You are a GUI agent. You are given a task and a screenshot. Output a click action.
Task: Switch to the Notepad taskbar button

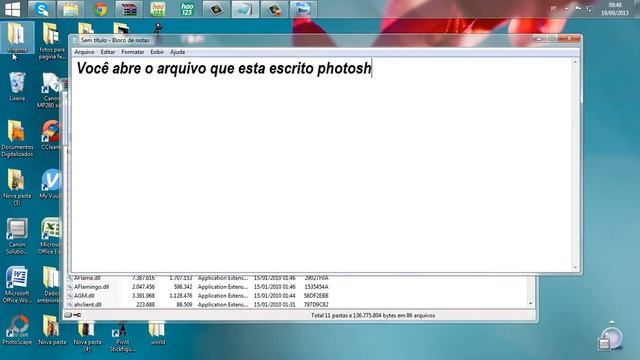[245, 9]
